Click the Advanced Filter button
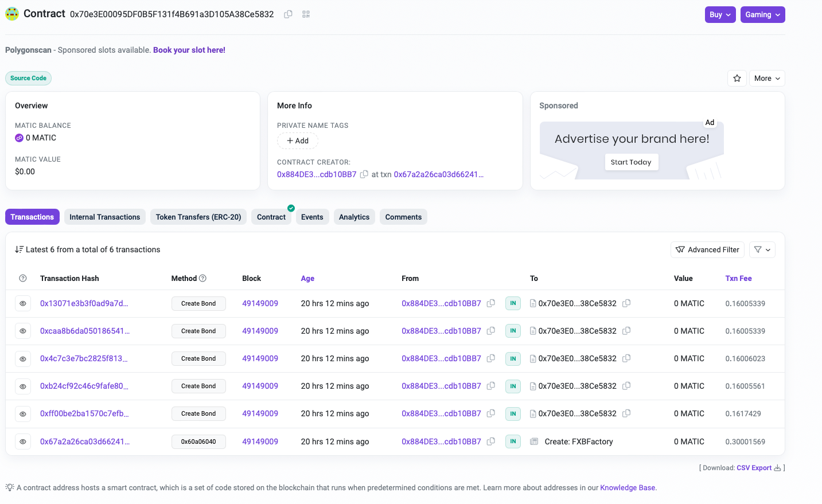Viewport: 822px width, 504px height. [707, 250]
